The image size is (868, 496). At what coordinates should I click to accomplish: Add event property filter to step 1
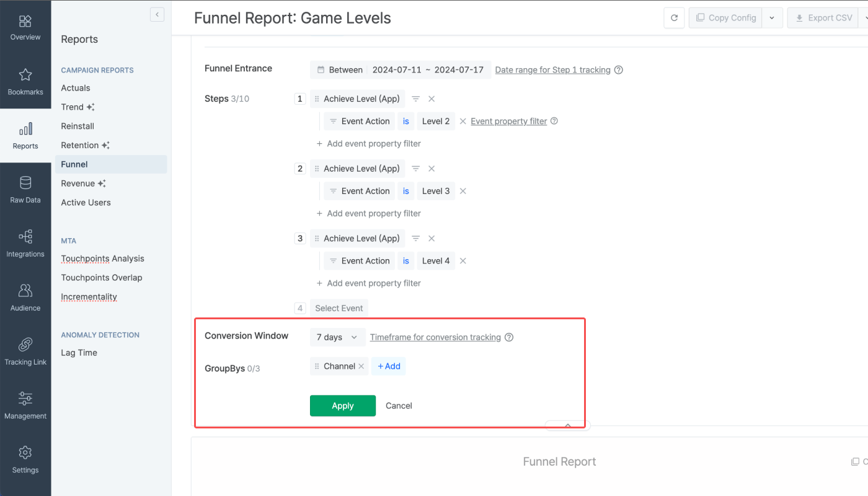point(368,144)
